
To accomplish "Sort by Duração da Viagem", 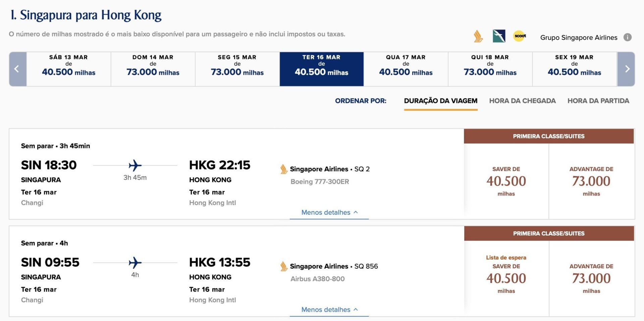I will coord(441,101).
